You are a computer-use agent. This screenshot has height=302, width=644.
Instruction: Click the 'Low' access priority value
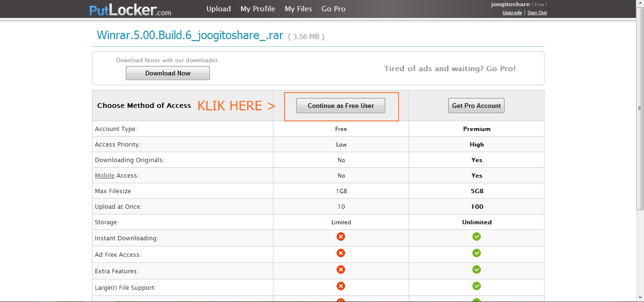[341, 145]
